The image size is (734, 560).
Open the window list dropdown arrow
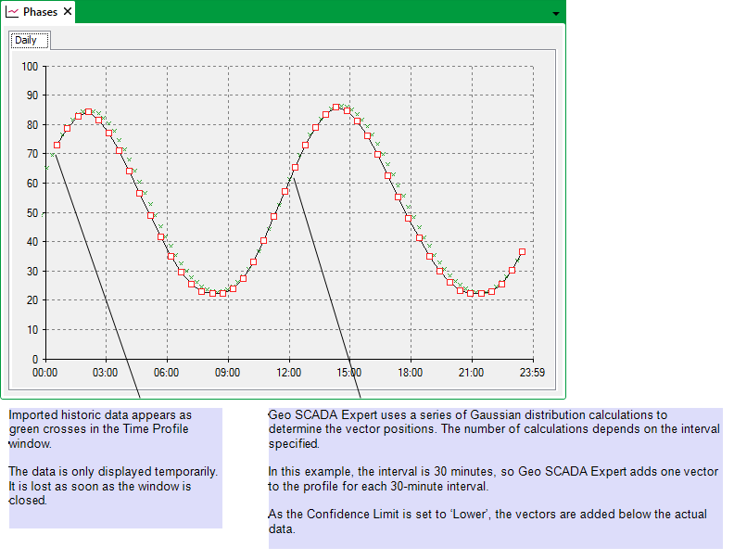555,14
